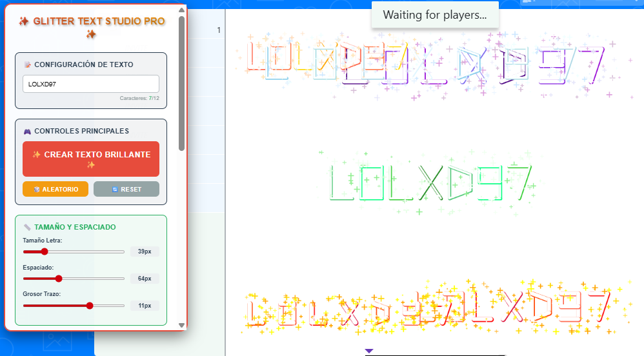Click Crear Texto Brillante button
Image resolution: width=644 pixels, height=356 pixels.
tap(91, 159)
